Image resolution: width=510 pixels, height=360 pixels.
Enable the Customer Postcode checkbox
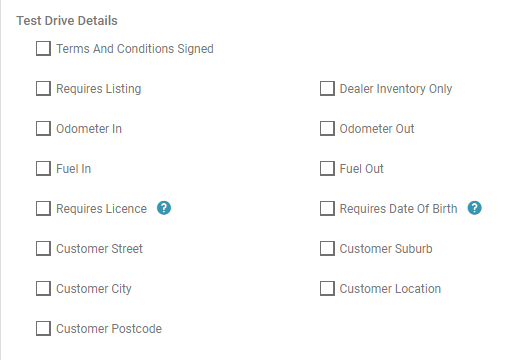pyautogui.click(x=43, y=328)
